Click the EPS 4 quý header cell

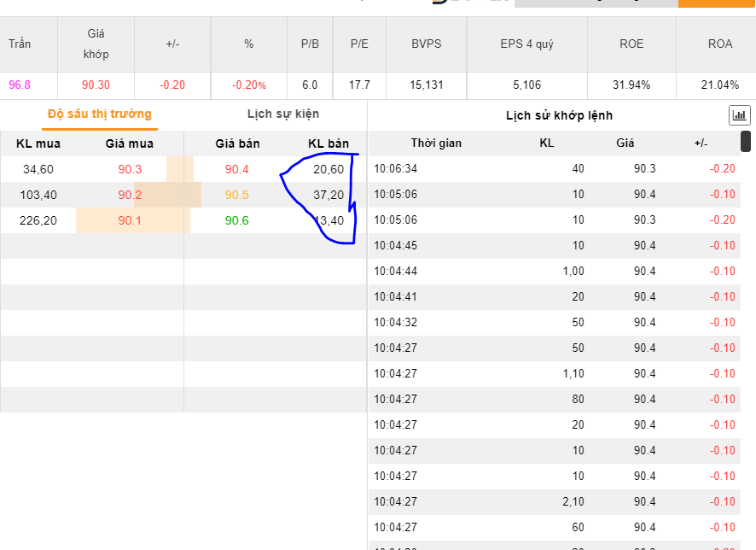[527, 44]
